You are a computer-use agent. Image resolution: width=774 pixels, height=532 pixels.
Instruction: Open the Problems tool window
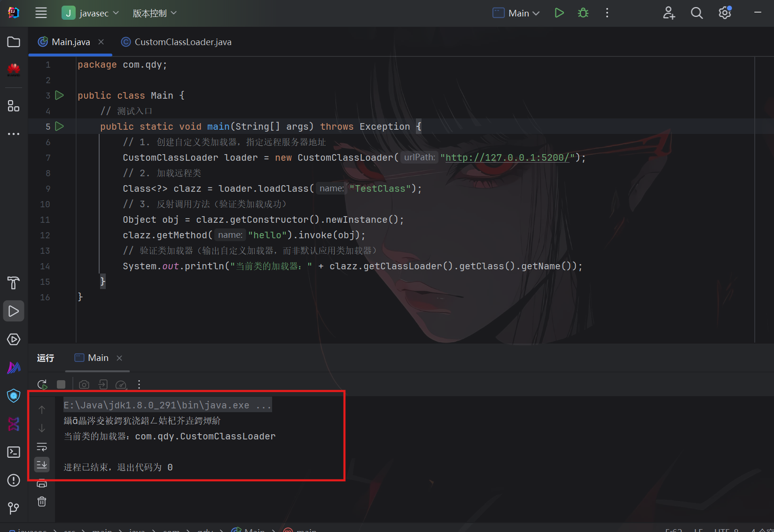(x=14, y=480)
